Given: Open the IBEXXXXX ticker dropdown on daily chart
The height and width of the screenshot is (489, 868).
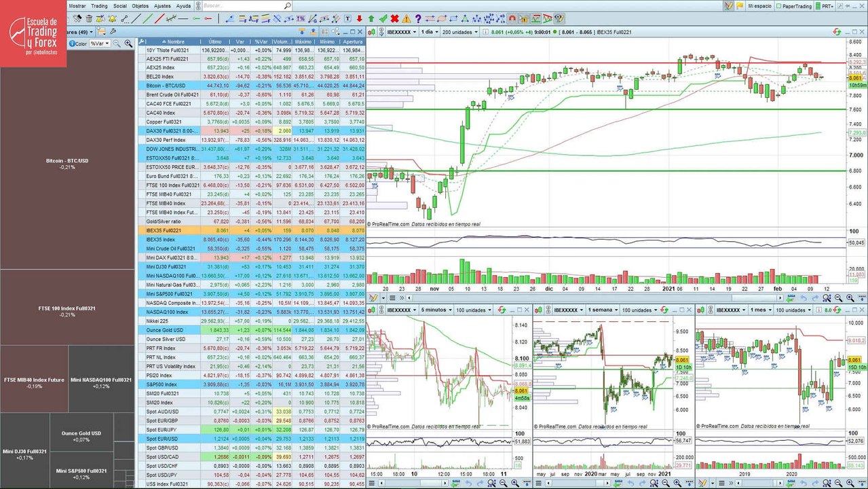Looking at the screenshot, I should pos(402,31).
